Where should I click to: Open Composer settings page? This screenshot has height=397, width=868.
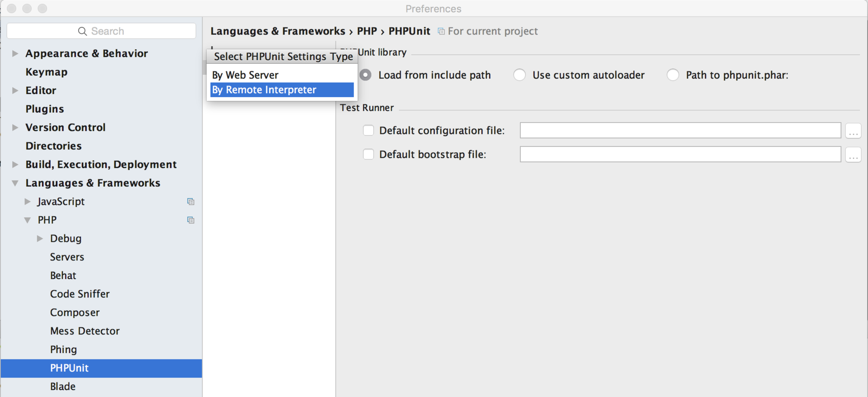pos(75,312)
